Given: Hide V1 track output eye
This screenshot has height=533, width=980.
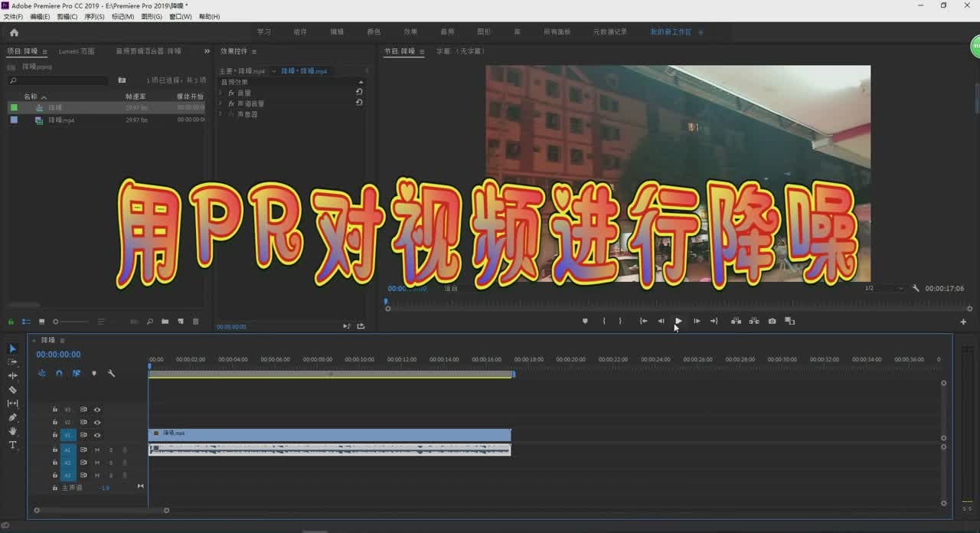Looking at the screenshot, I should (x=97, y=435).
